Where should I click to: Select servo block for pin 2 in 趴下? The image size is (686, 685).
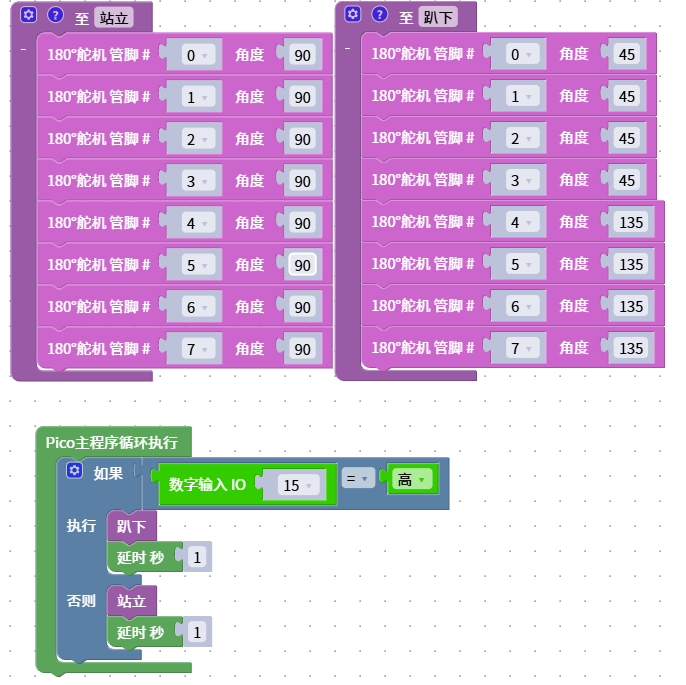coord(423,138)
